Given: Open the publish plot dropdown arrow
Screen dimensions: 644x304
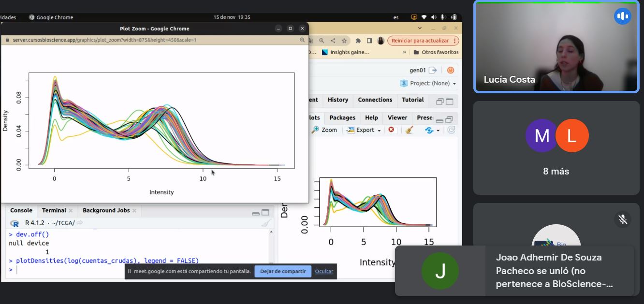Looking at the screenshot, I should [438, 130].
